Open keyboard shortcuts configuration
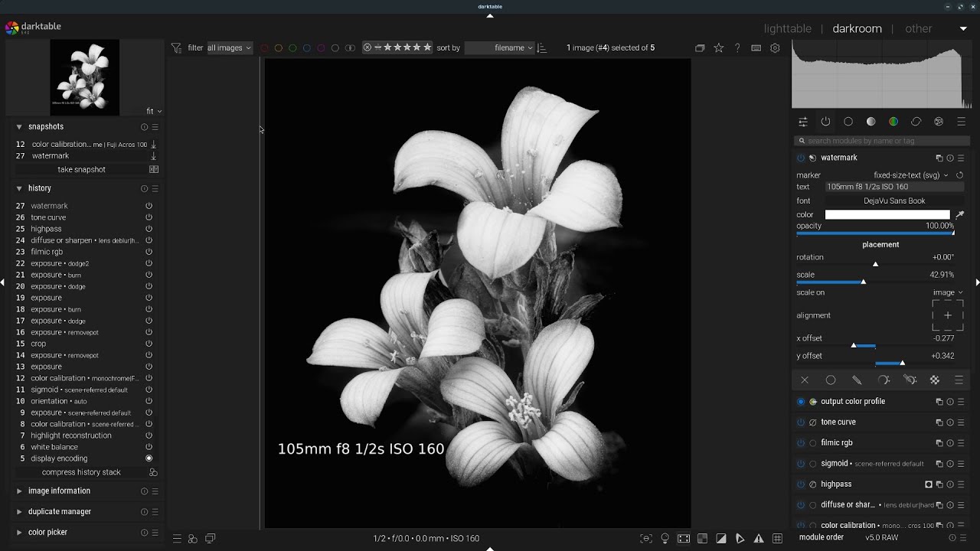The width and height of the screenshot is (980, 551). 756,48
